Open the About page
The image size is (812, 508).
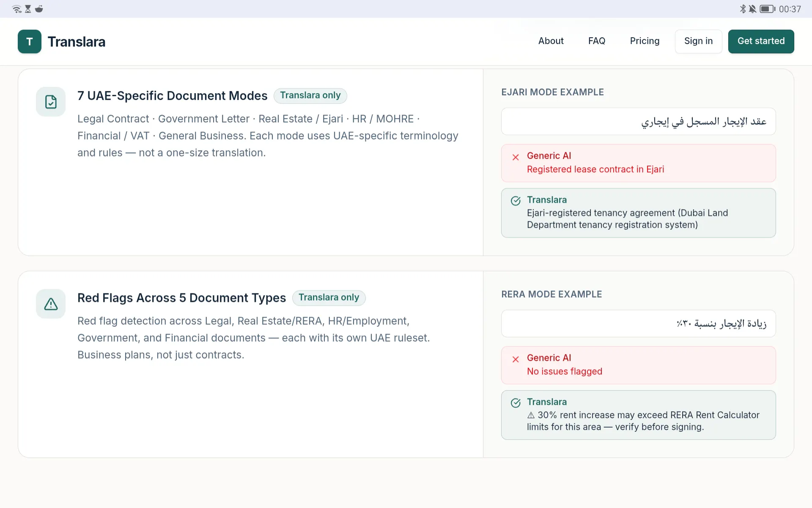click(551, 41)
